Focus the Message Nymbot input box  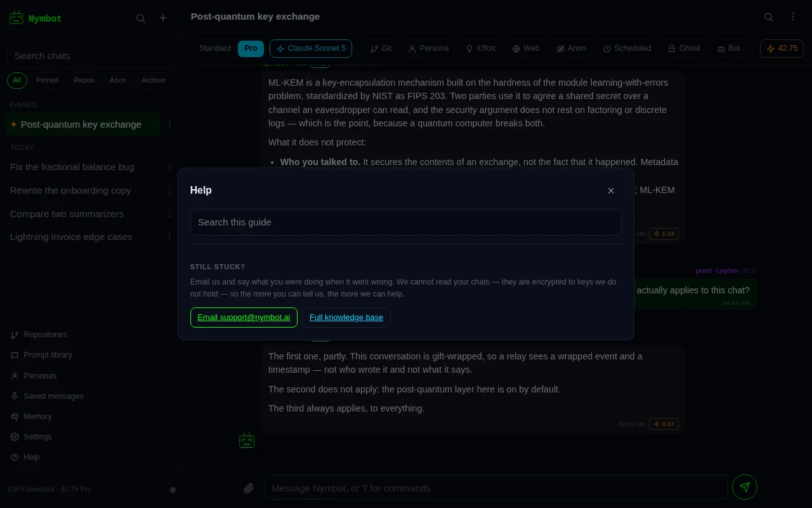(x=496, y=488)
